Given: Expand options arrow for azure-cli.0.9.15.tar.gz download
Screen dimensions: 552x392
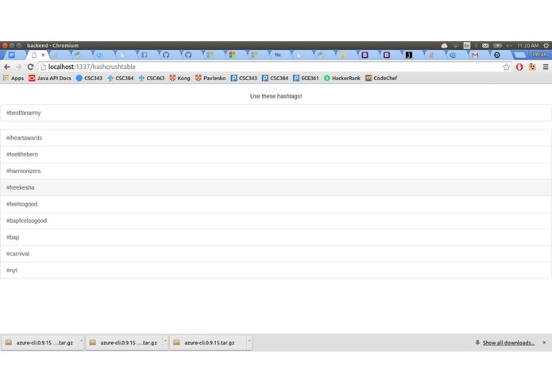Looking at the screenshot, I should pyautogui.click(x=249, y=342).
